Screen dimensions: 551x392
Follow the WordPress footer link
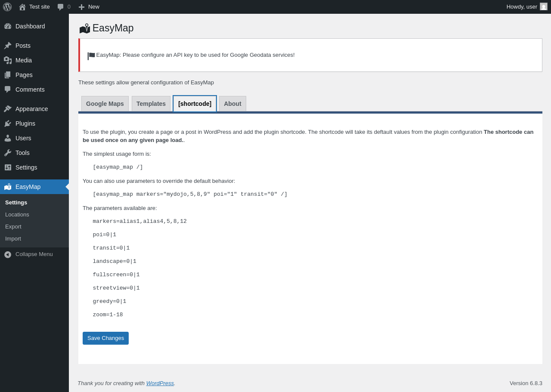click(160, 383)
